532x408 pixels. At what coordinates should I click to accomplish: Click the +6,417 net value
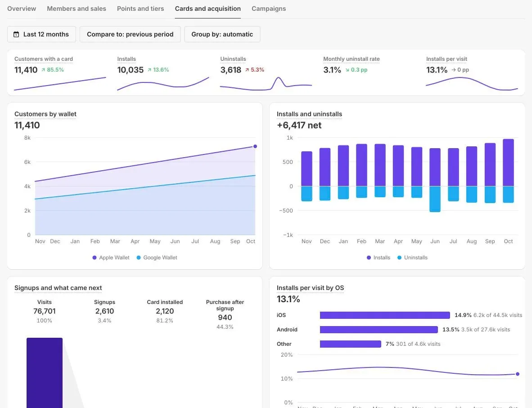(x=299, y=125)
